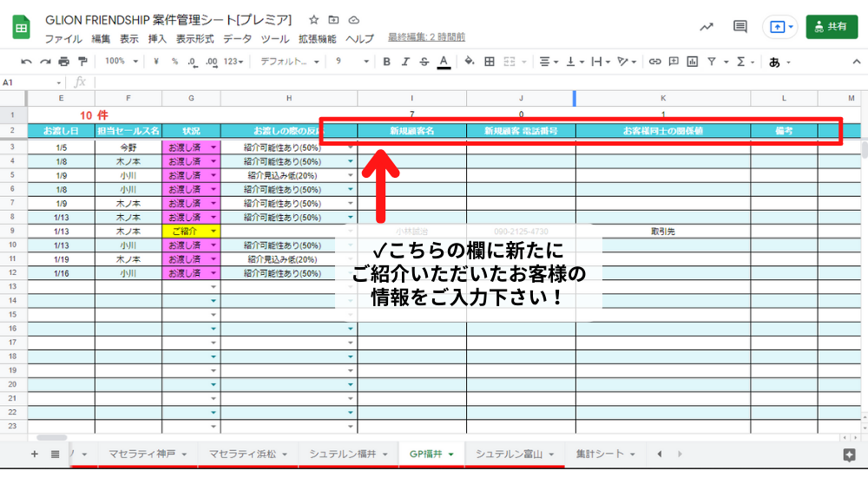Open the comment history icon

[740, 27]
